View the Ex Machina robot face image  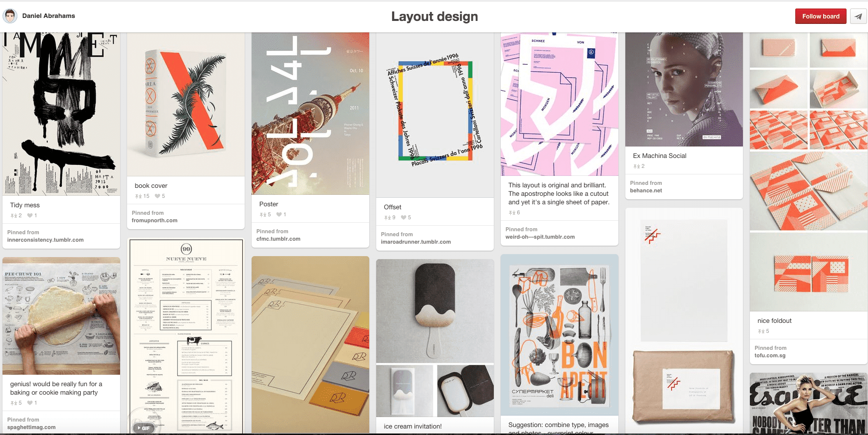point(684,90)
